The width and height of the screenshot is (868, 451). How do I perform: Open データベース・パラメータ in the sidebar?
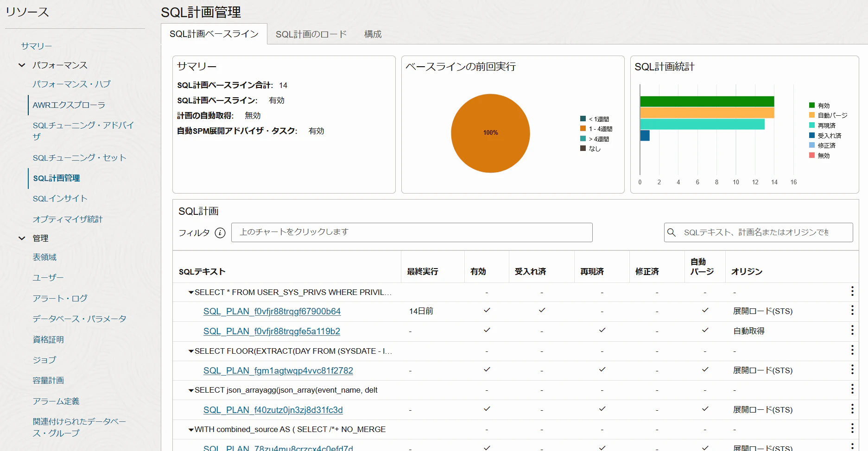coord(79,319)
